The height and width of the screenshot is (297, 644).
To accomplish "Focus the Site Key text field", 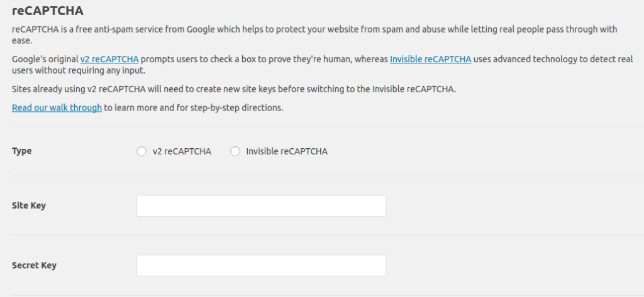I will [x=261, y=206].
